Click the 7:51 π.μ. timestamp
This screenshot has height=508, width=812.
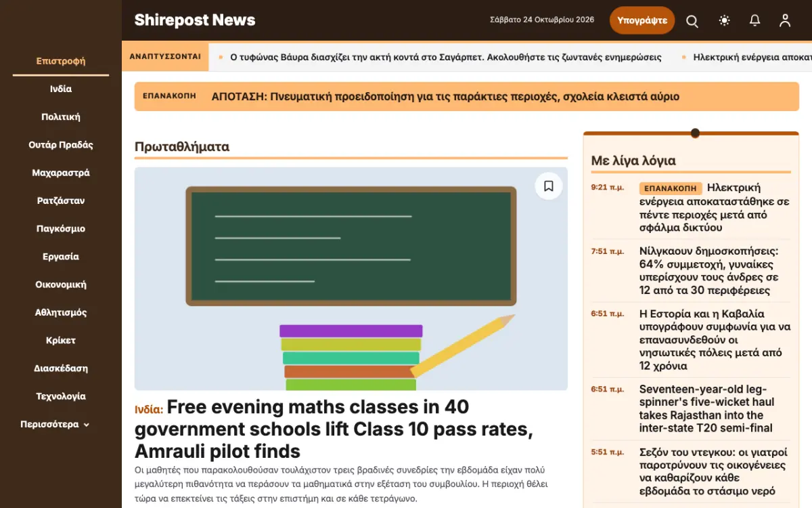pyautogui.click(x=608, y=251)
